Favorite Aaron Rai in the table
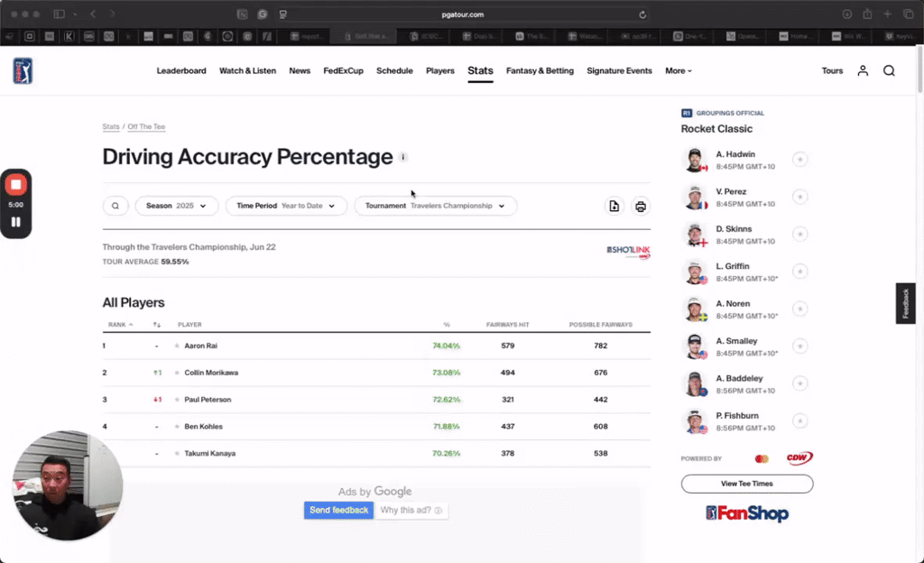The image size is (924, 563). pyautogui.click(x=177, y=346)
